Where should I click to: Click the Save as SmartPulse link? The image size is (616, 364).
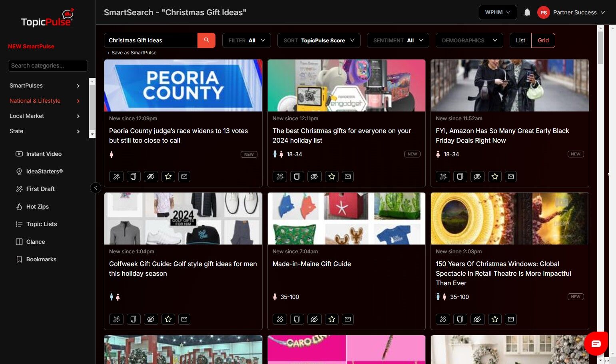pos(132,53)
